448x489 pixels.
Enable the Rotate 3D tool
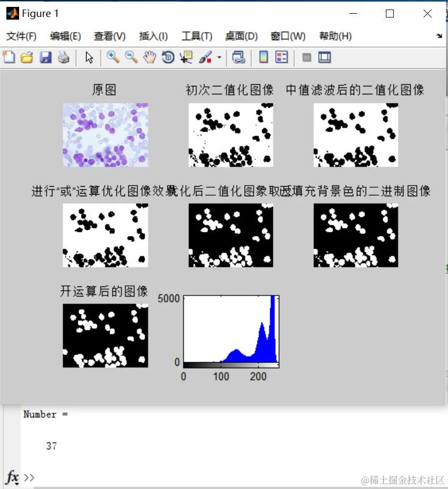[168, 57]
